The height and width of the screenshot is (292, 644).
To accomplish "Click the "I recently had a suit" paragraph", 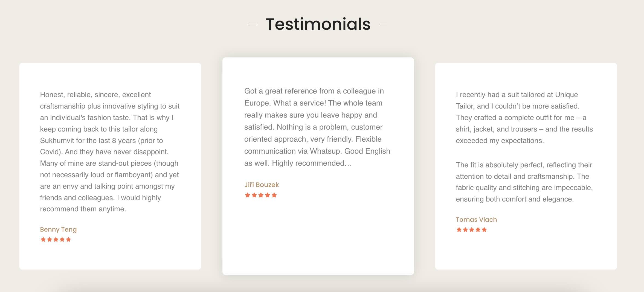I will [x=524, y=118].
